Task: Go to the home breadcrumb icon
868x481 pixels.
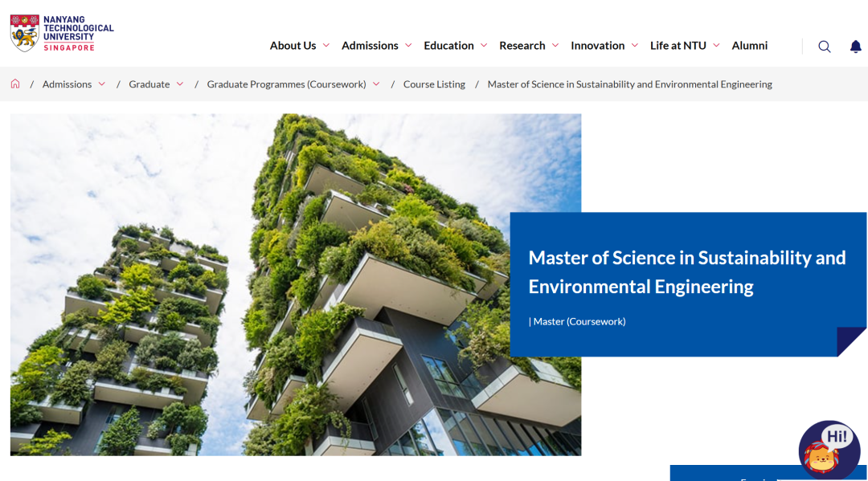Action: pos(15,84)
